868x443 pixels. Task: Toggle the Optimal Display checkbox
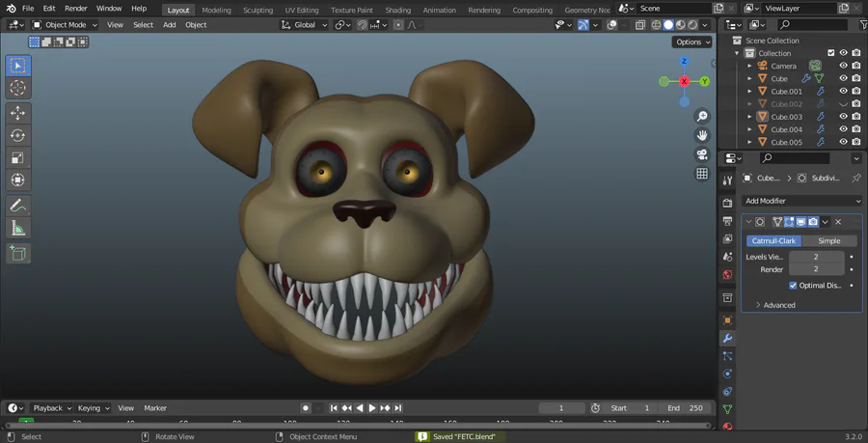click(793, 286)
